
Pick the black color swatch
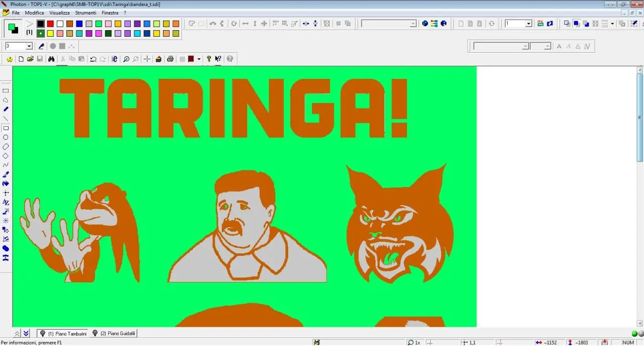tap(41, 24)
